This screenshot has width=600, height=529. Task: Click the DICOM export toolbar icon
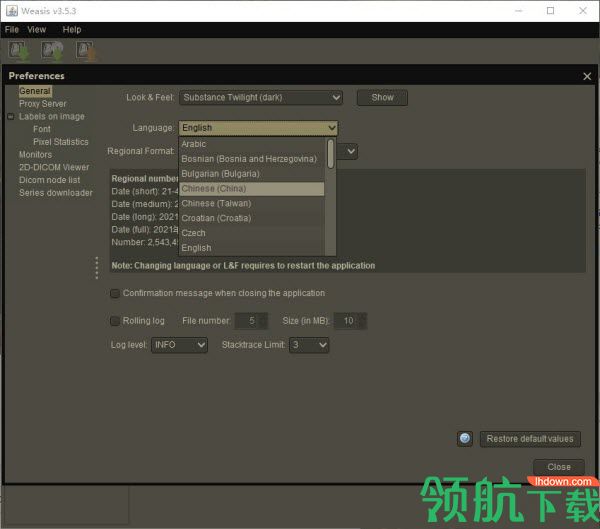pos(86,51)
